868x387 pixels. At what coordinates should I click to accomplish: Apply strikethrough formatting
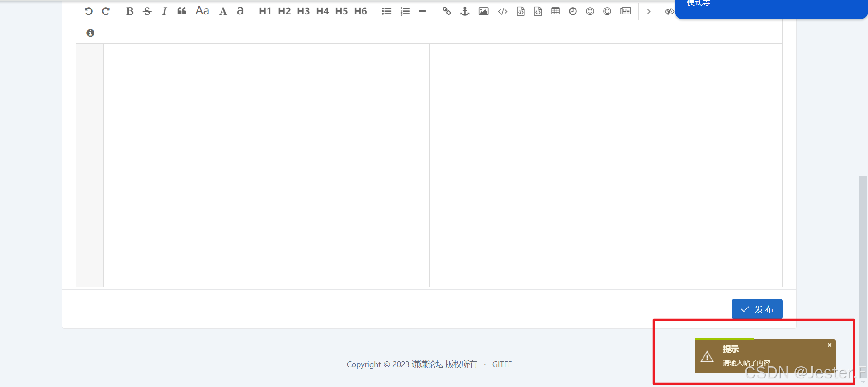pyautogui.click(x=147, y=11)
